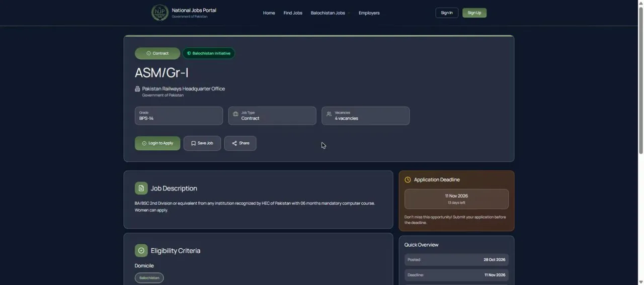Click the page vertical scrollbar
Viewport: 644px width, 285px height.
(x=640, y=80)
